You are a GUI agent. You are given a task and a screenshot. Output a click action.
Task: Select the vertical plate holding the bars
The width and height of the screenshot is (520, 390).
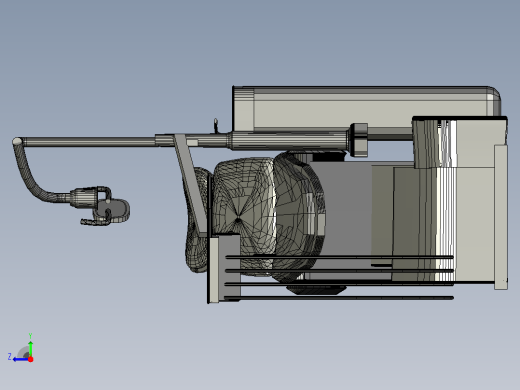click(214, 269)
